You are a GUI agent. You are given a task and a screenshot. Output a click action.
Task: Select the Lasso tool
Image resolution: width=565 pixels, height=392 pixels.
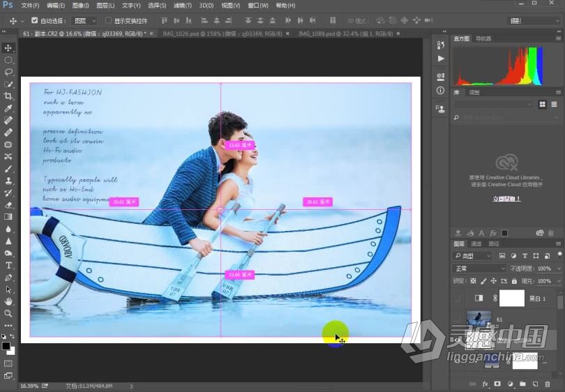click(x=8, y=72)
